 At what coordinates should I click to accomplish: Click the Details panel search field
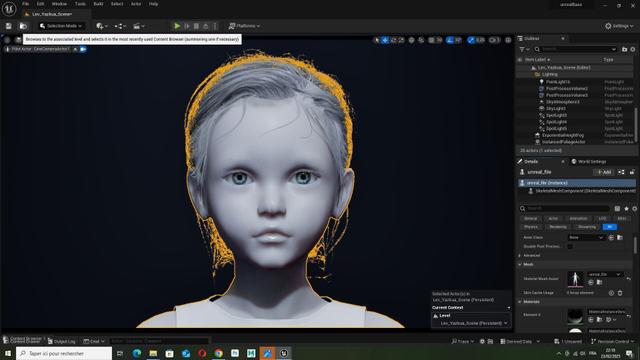click(x=564, y=208)
